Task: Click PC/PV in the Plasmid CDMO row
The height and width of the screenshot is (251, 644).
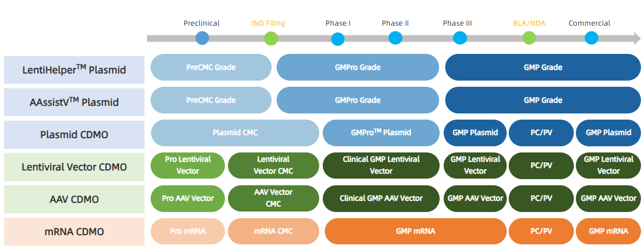Action: tap(541, 132)
